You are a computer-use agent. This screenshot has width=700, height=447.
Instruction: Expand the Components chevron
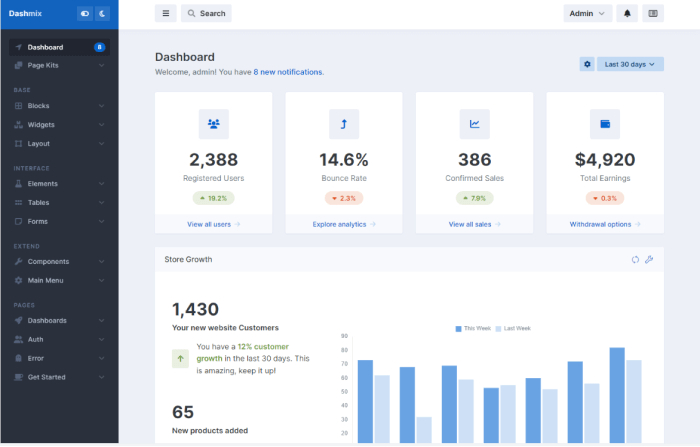click(101, 261)
